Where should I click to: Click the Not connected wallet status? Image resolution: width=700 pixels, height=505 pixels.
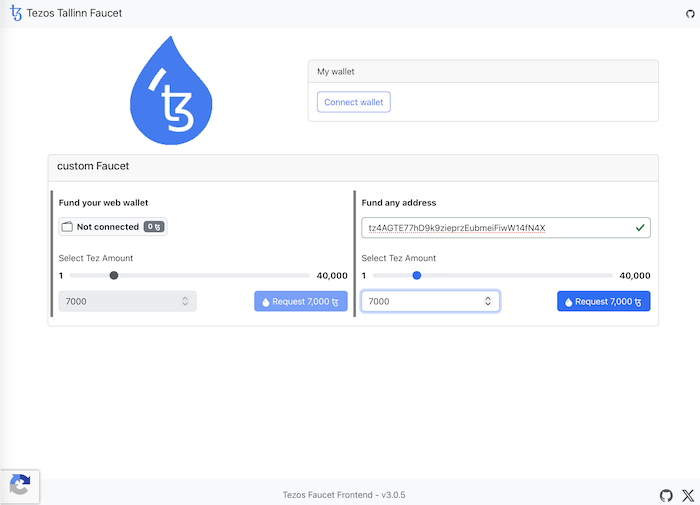tap(107, 227)
